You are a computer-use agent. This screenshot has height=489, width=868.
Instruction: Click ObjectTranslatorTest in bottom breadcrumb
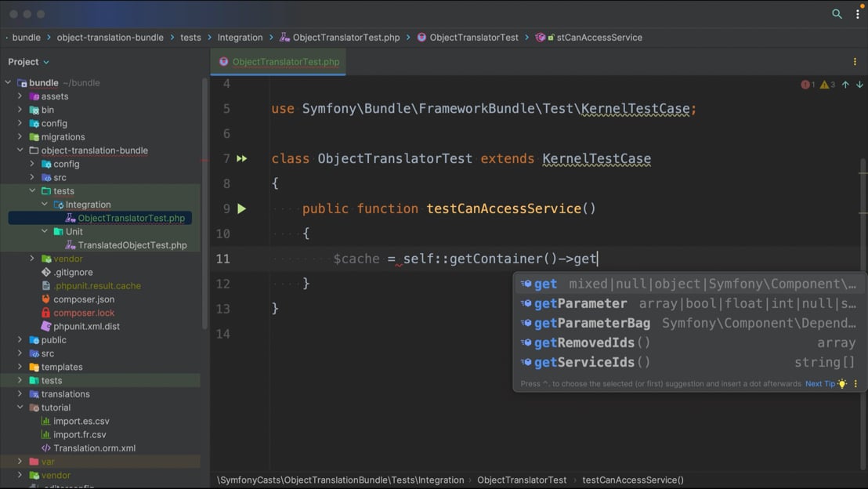tap(522, 480)
